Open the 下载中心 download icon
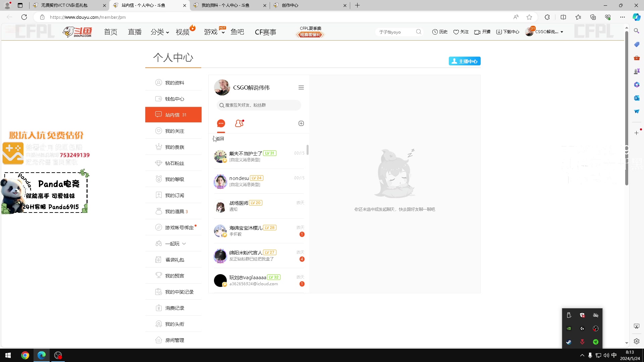644x362 pixels. click(x=507, y=32)
